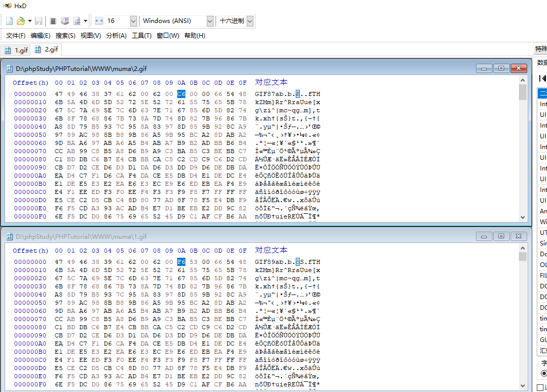Open the 十六进制 offset base dropdown
Image resolution: width=547 pixels, height=392 pixels.
coord(250,21)
